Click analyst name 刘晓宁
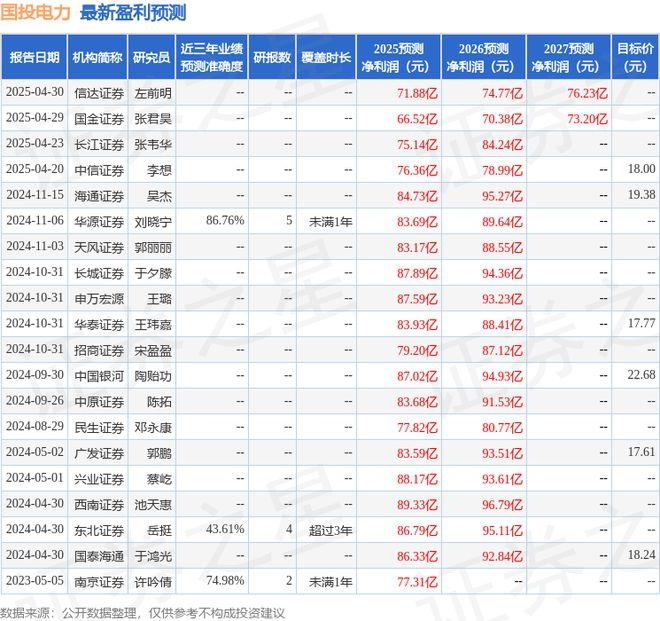This screenshot has width=660, height=621. click(x=153, y=221)
